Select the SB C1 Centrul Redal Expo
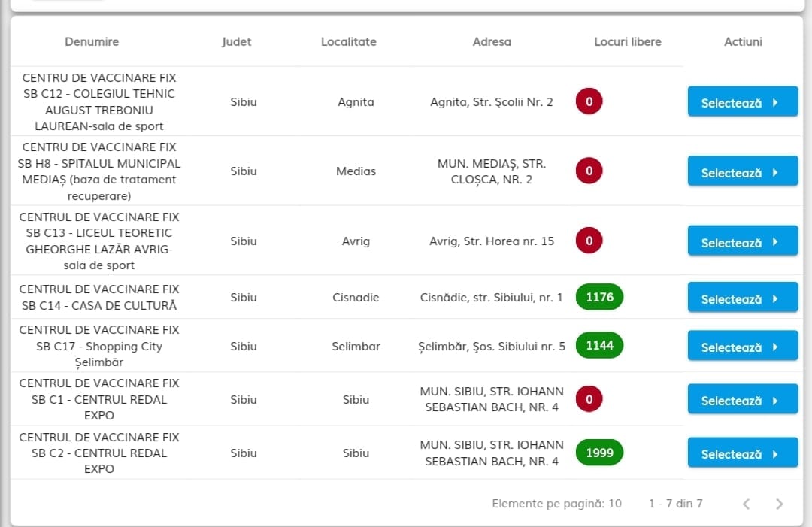Image resolution: width=812 pixels, height=527 pixels. point(743,400)
